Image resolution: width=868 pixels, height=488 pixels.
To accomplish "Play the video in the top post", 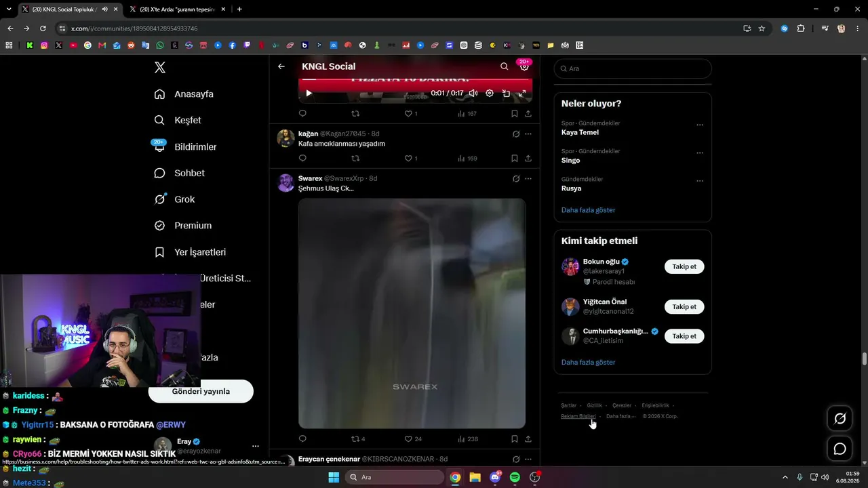I will (x=309, y=93).
